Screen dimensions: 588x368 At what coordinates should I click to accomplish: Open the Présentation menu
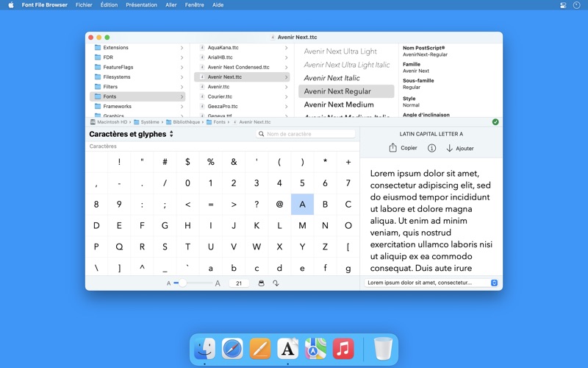point(141,5)
